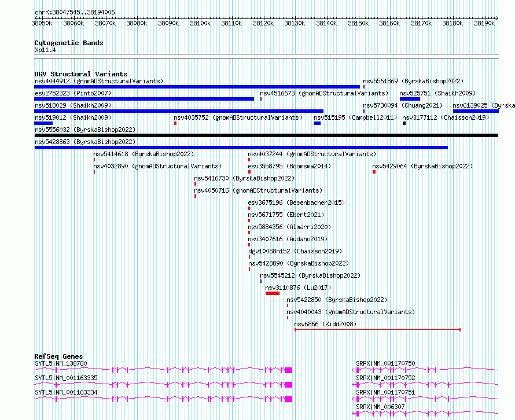Click the black nsv5556032 variant bar
The width and height of the screenshot is (515, 420).
(x=266, y=135)
